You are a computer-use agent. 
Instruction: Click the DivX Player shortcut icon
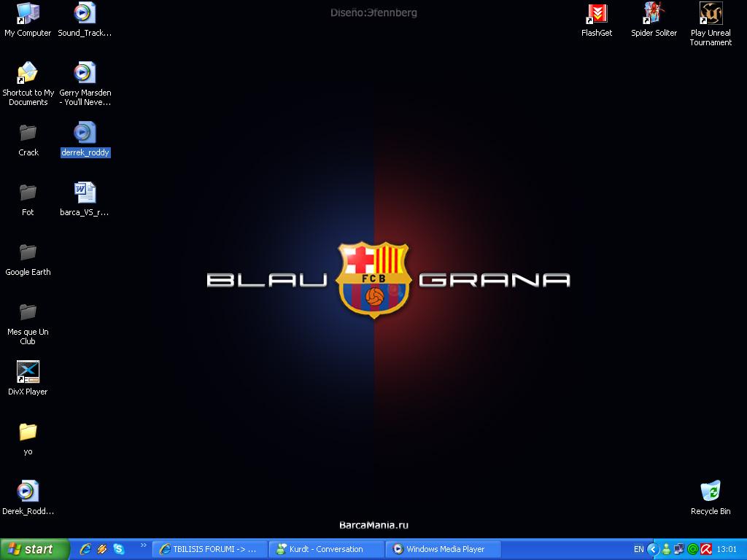click(x=28, y=378)
